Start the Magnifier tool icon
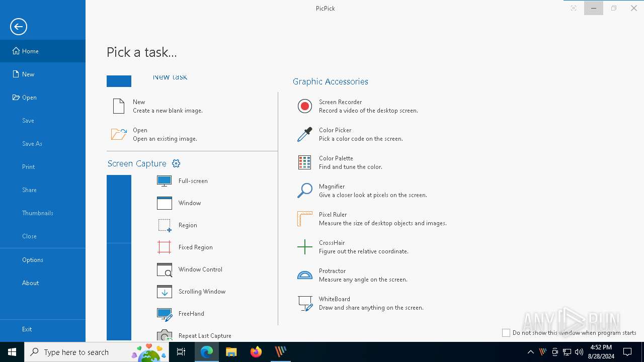The image size is (644, 362). (305, 191)
